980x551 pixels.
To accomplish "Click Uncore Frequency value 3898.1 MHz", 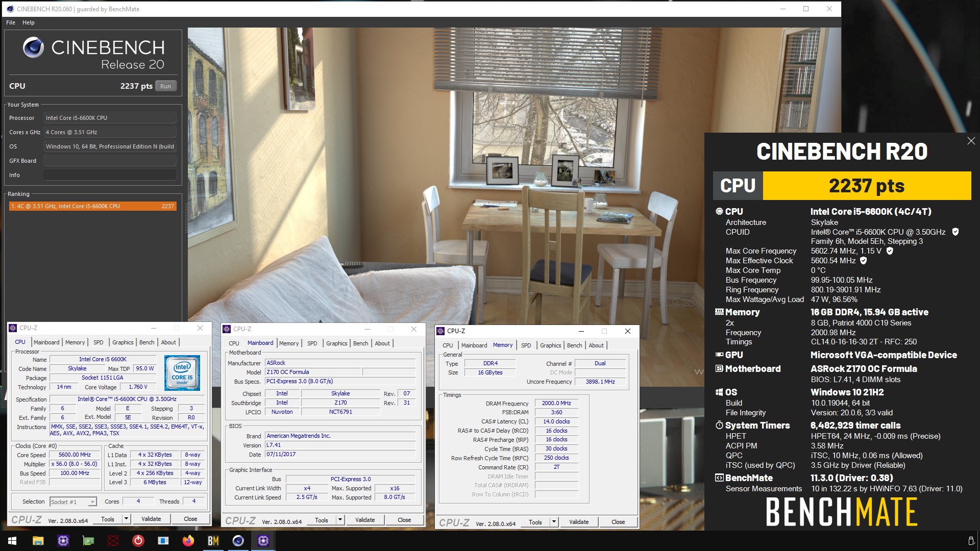I will click(600, 382).
